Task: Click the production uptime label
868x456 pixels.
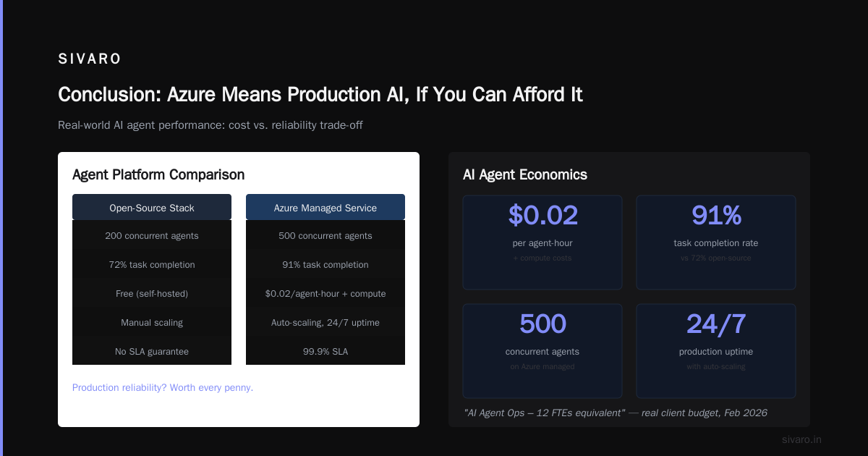Action: 716,352
